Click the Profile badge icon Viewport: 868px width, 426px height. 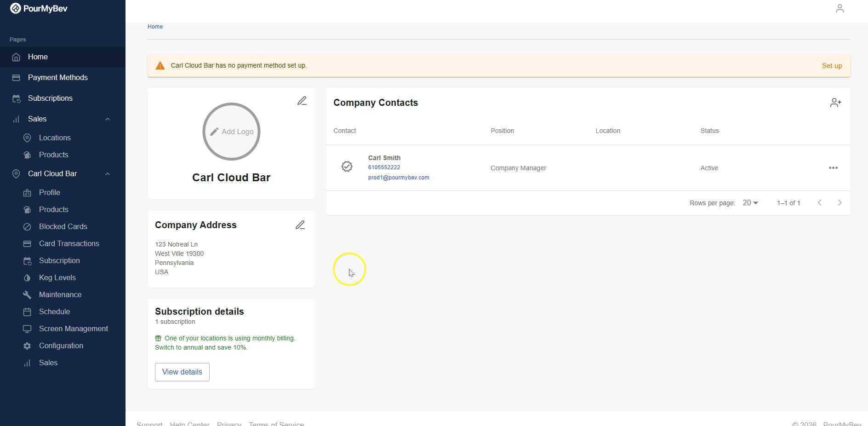click(27, 193)
